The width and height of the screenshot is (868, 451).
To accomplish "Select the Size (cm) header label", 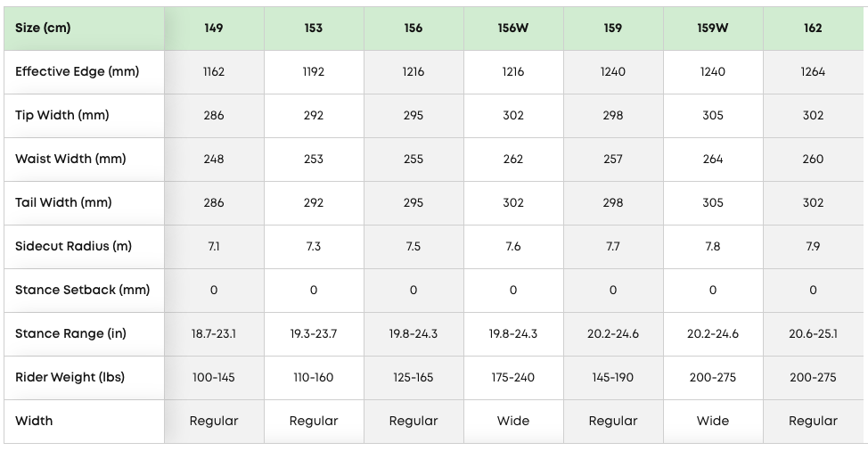I will pos(43,29).
